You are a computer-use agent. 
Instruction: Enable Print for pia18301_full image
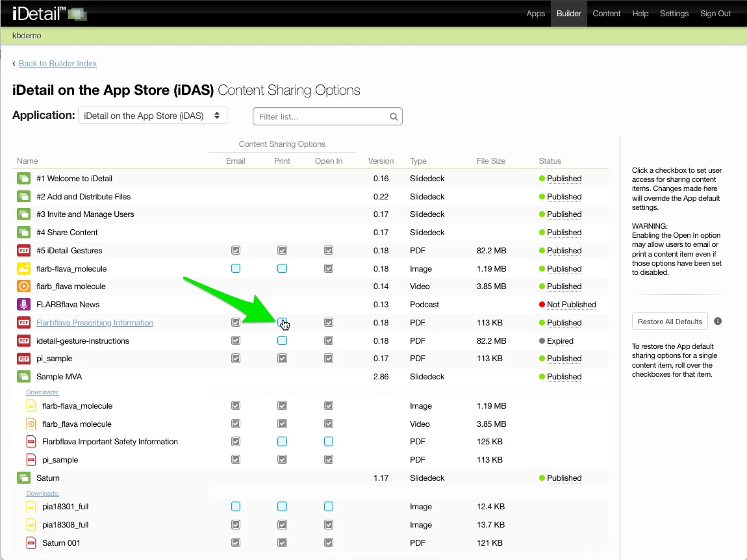pyautogui.click(x=282, y=507)
